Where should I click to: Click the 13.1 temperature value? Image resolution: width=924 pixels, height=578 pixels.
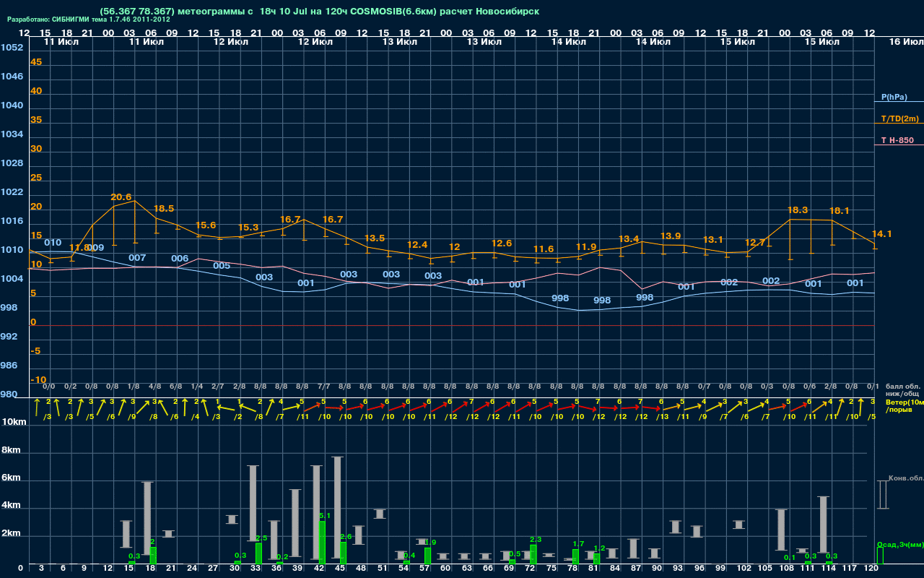(713, 239)
